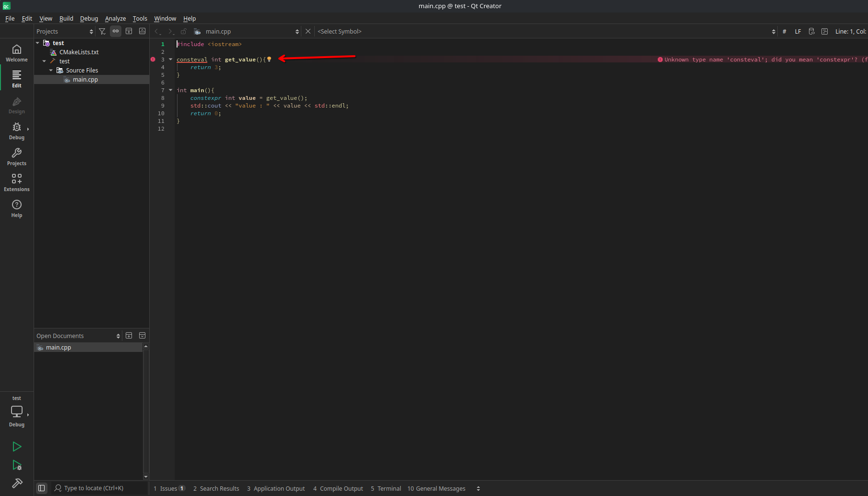Screen dimensions: 868x496
Task: Open Projects mode wrench icon
Action: click(17, 157)
